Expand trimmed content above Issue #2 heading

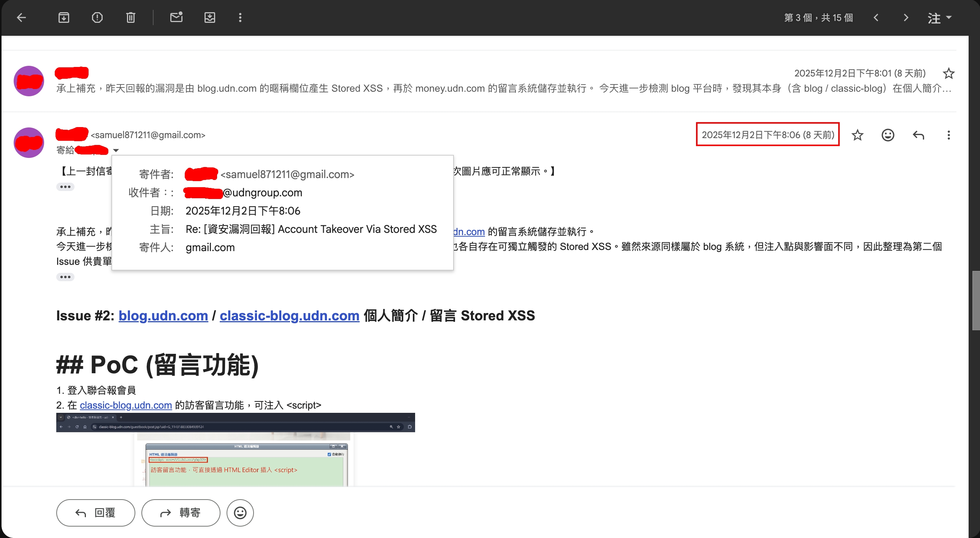(65, 277)
